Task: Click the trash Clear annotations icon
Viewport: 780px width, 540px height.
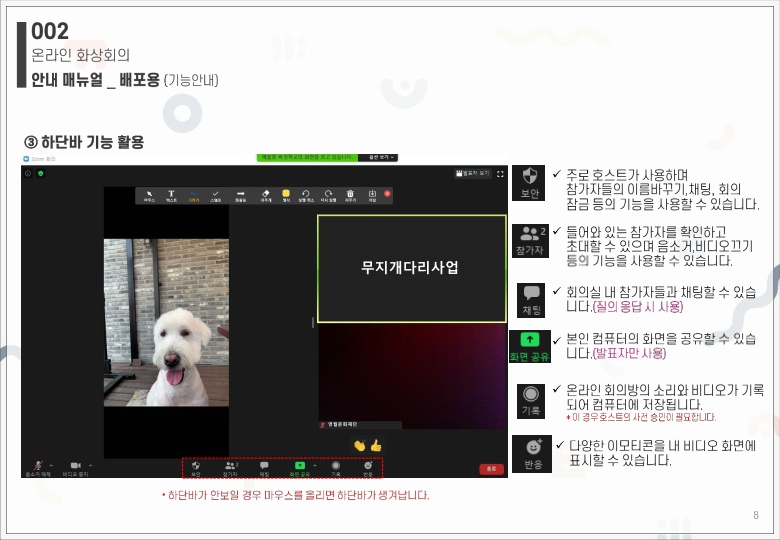Action: pos(350,195)
